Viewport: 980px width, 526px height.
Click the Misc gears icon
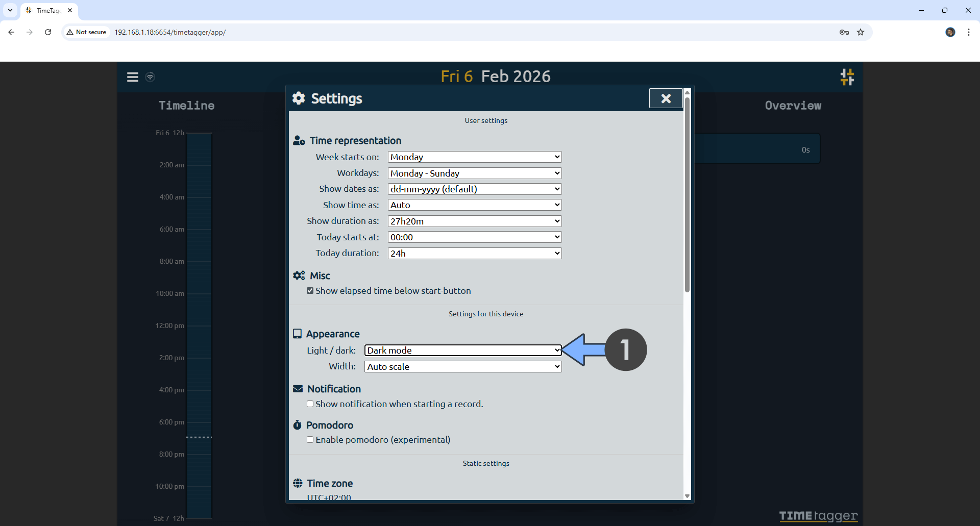tap(299, 275)
